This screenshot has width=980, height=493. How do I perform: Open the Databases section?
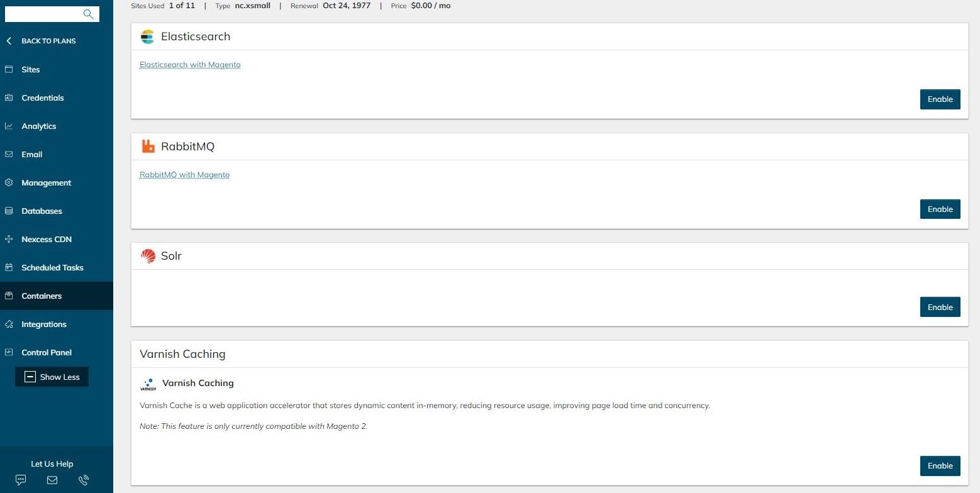pyautogui.click(x=57, y=211)
